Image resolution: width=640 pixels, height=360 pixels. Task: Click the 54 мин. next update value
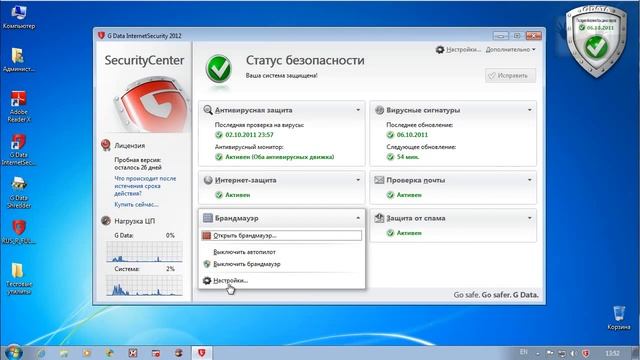408,157
